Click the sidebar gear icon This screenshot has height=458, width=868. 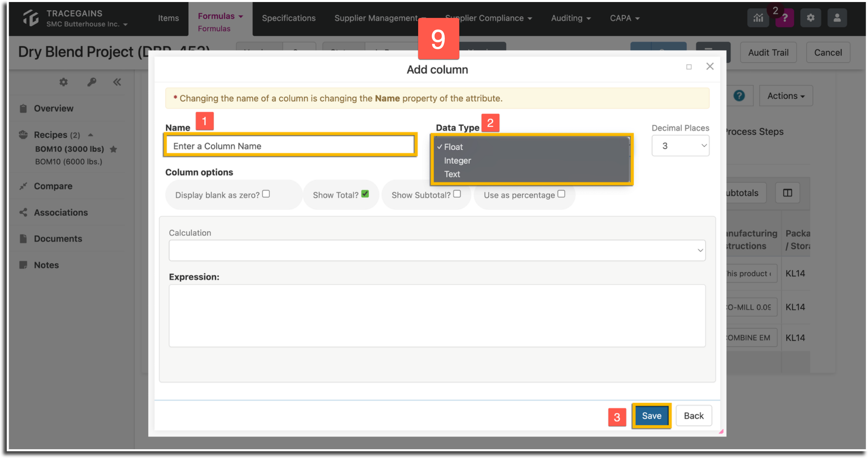[63, 82]
